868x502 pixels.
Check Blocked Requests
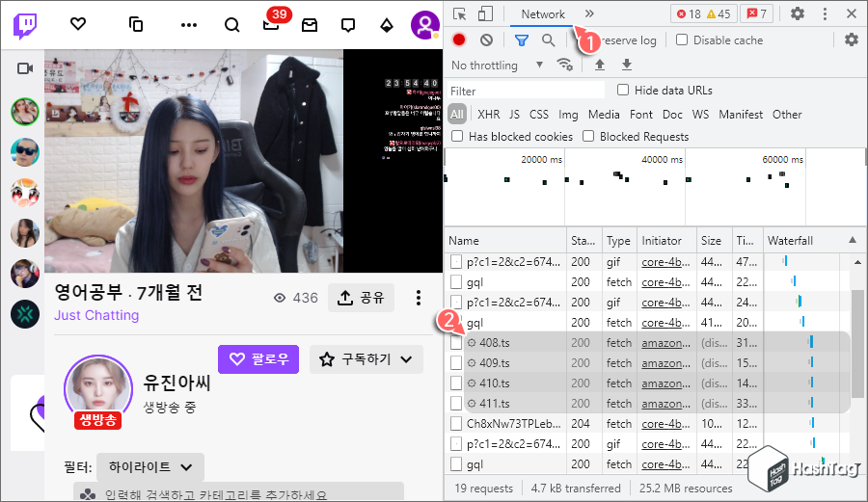[588, 136]
